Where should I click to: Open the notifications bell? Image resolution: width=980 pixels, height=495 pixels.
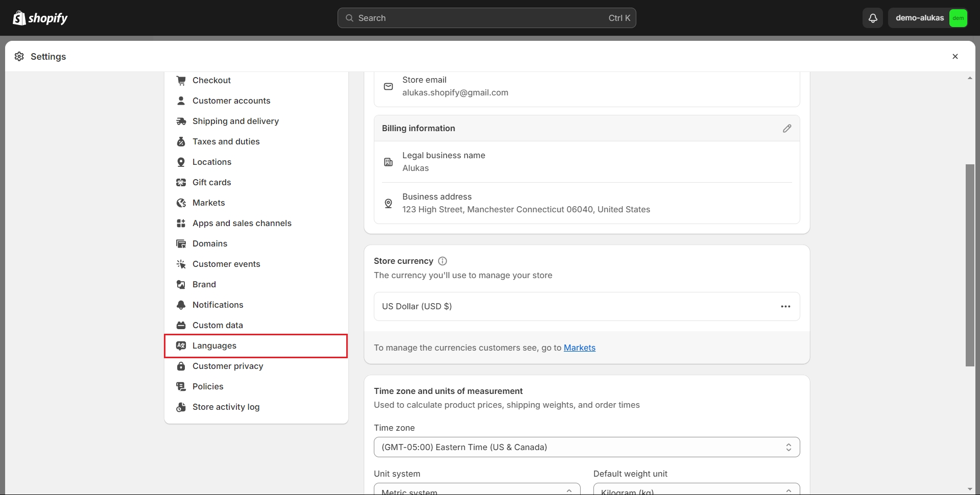873,18
